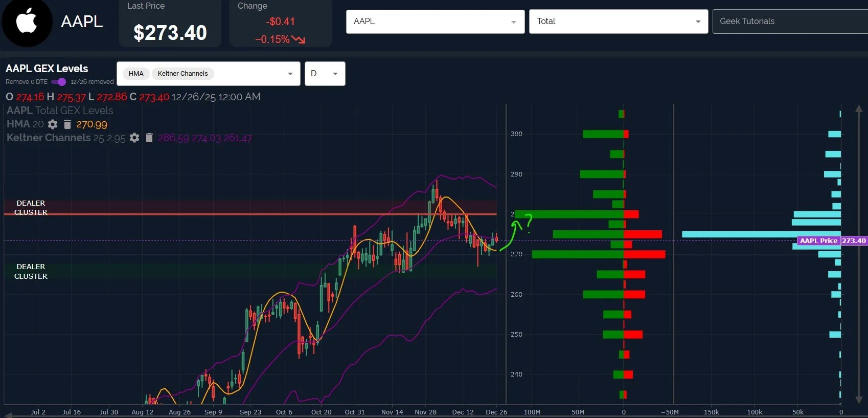Click the lower DEALER CLUSTER label
868x418 pixels.
click(x=31, y=271)
